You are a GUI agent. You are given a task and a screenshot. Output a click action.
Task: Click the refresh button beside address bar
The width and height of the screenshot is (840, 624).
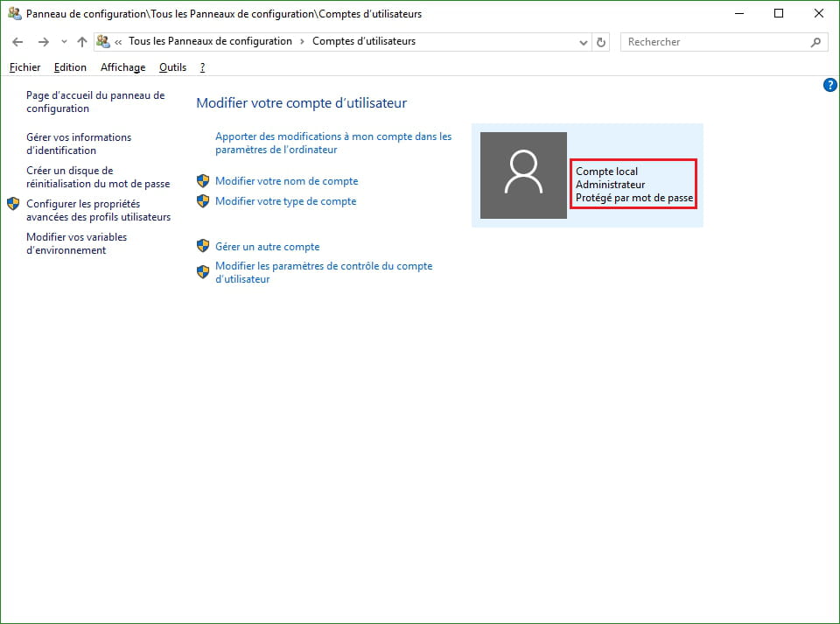601,42
